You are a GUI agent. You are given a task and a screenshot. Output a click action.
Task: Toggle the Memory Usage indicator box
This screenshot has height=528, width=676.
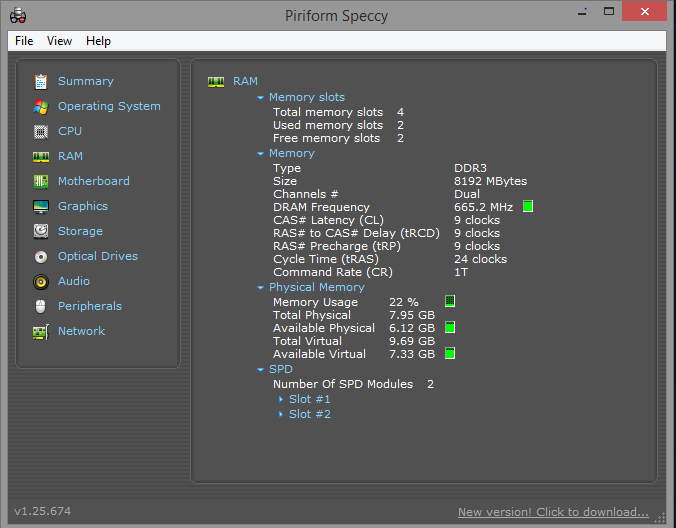click(x=450, y=301)
